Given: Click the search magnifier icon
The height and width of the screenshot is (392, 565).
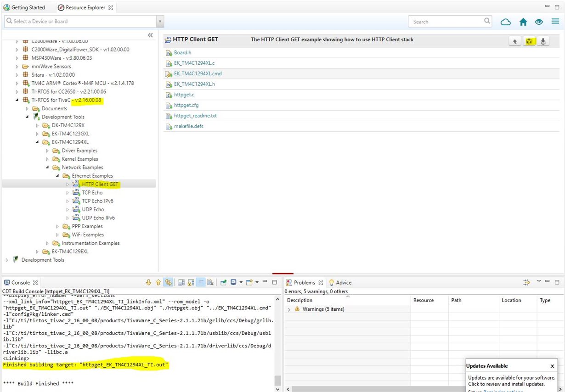Looking at the screenshot, I should pos(487,21).
